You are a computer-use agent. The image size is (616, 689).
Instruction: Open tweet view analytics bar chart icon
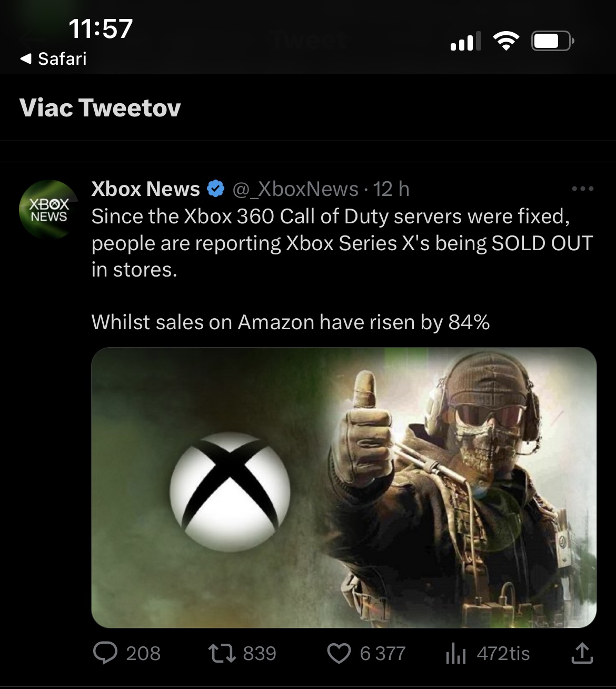pos(455,654)
